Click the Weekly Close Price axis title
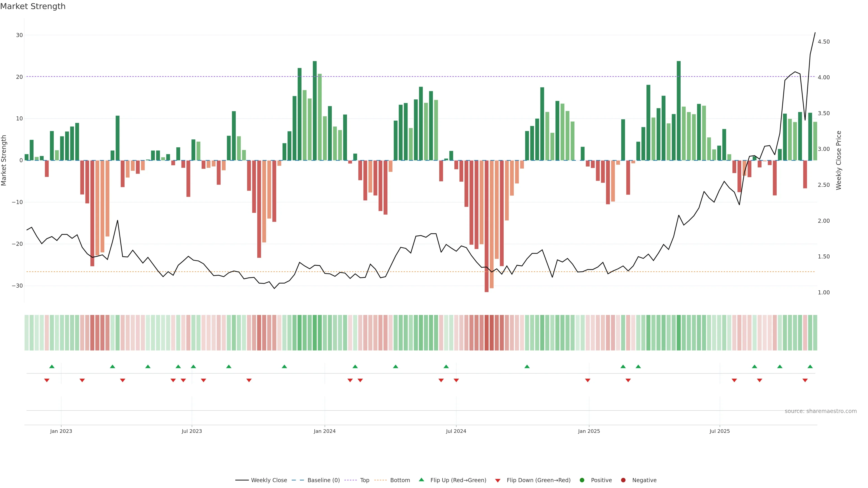 839,160
